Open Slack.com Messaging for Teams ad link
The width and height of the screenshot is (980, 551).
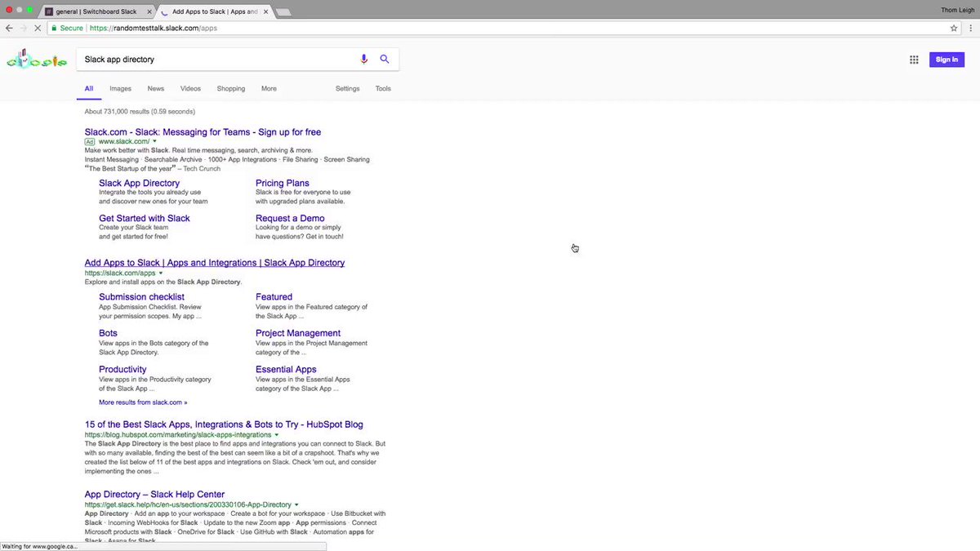point(203,132)
